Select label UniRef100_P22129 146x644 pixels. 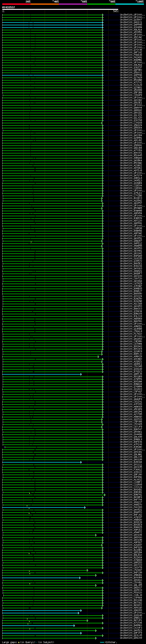tap(131, 85)
